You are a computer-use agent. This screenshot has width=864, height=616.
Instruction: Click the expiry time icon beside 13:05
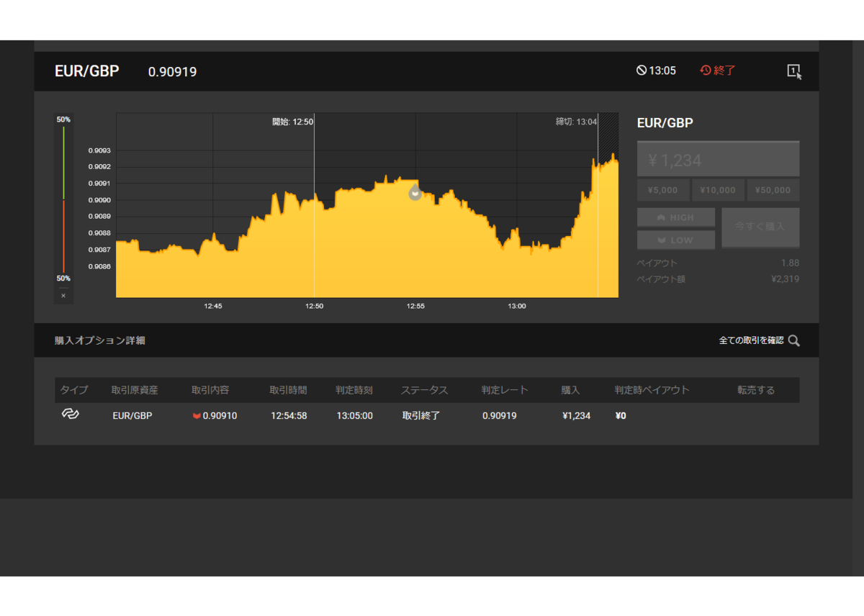click(642, 71)
